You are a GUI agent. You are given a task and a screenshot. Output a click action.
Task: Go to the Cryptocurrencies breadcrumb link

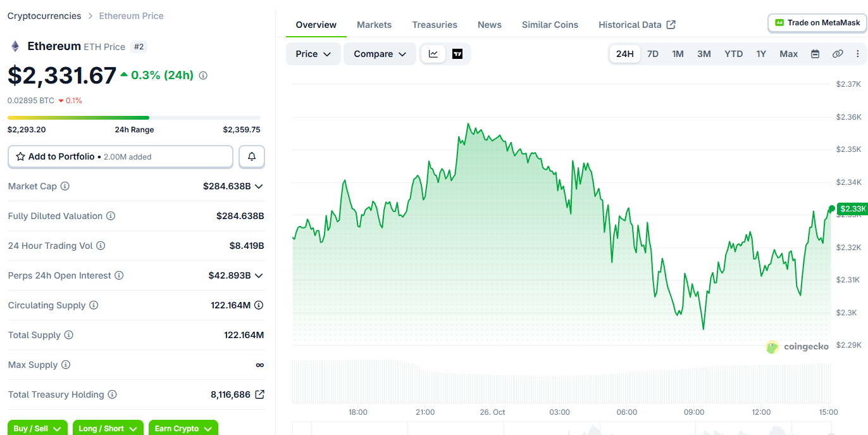(44, 16)
